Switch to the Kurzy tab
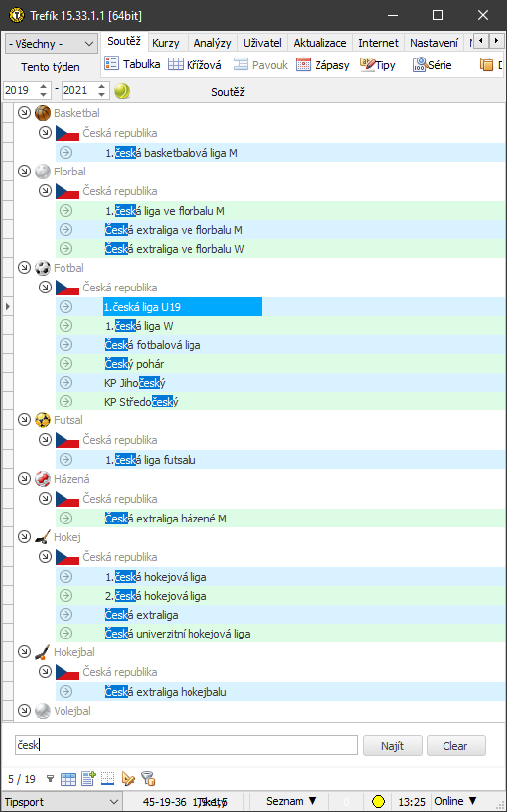The width and height of the screenshot is (507, 812). tap(166, 43)
